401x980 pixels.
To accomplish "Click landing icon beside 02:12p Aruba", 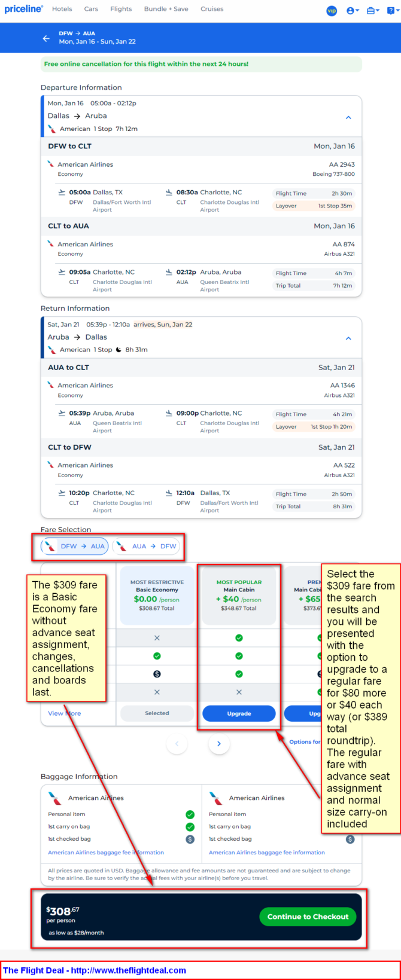I will click(169, 272).
